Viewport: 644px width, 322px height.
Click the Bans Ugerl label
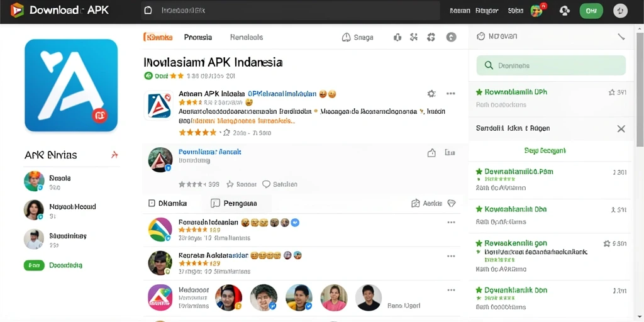(x=404, y=306)
